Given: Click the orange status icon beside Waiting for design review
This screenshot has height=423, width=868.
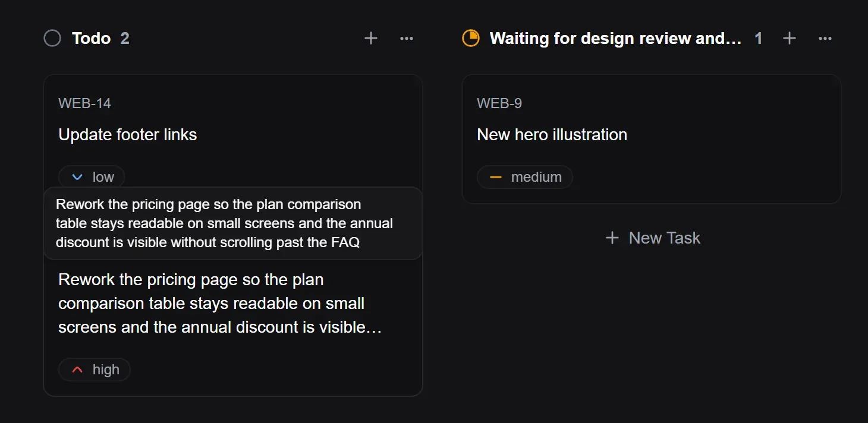Looking at the screenshot, I should point(471,39).
